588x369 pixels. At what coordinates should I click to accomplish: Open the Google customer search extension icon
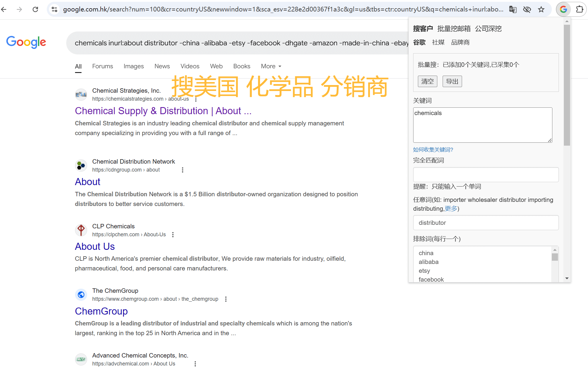coord(563,9)
